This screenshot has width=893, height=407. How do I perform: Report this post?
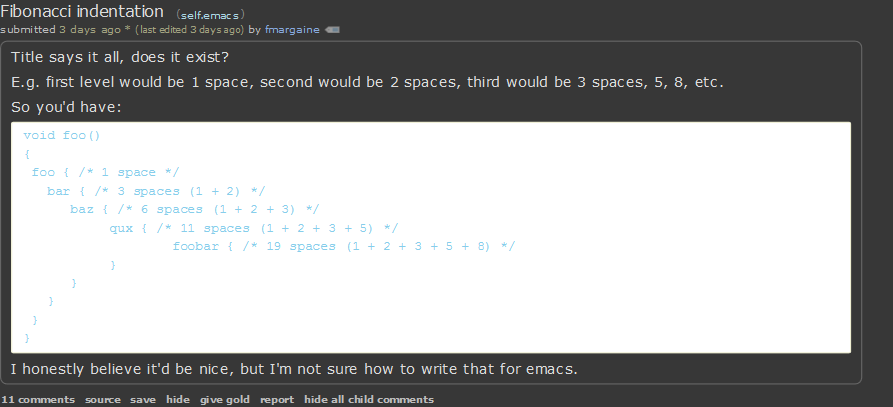click(x=277, y=400)
